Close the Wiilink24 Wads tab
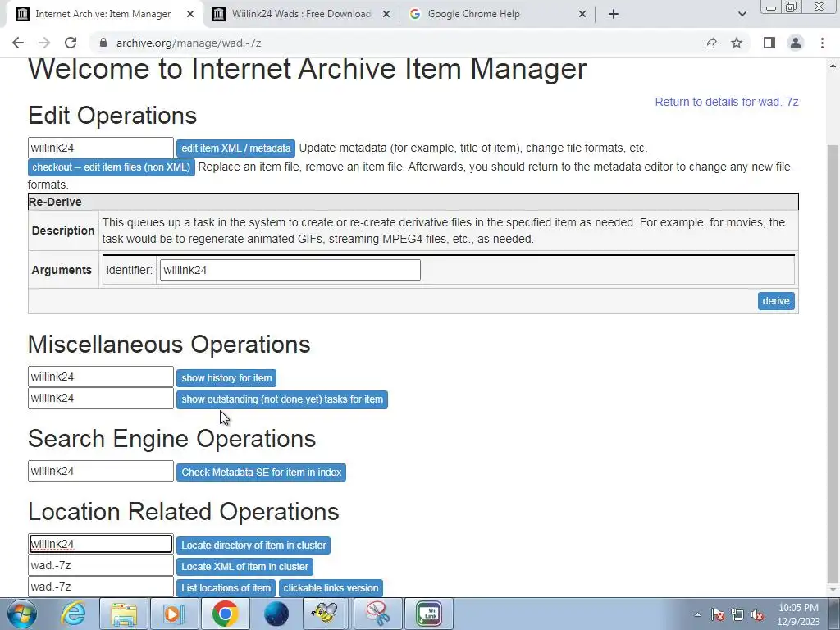Viewport: 840px width, 630px height. coord(386,15)
